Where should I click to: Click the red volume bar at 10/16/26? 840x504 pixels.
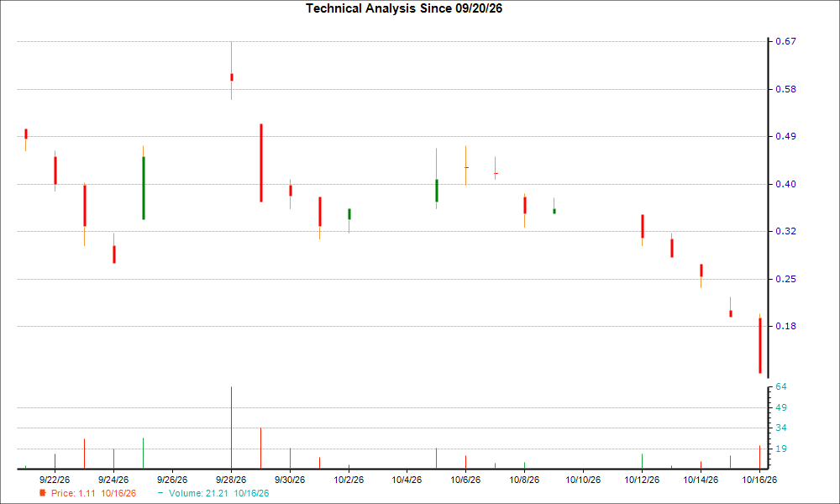tap(759, 458)
